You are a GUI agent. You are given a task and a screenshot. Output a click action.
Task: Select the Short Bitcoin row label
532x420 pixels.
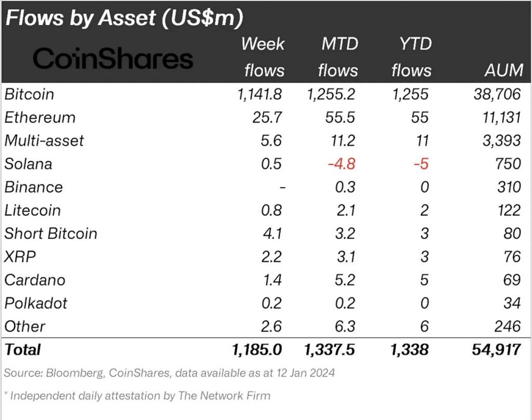(51, 233)
